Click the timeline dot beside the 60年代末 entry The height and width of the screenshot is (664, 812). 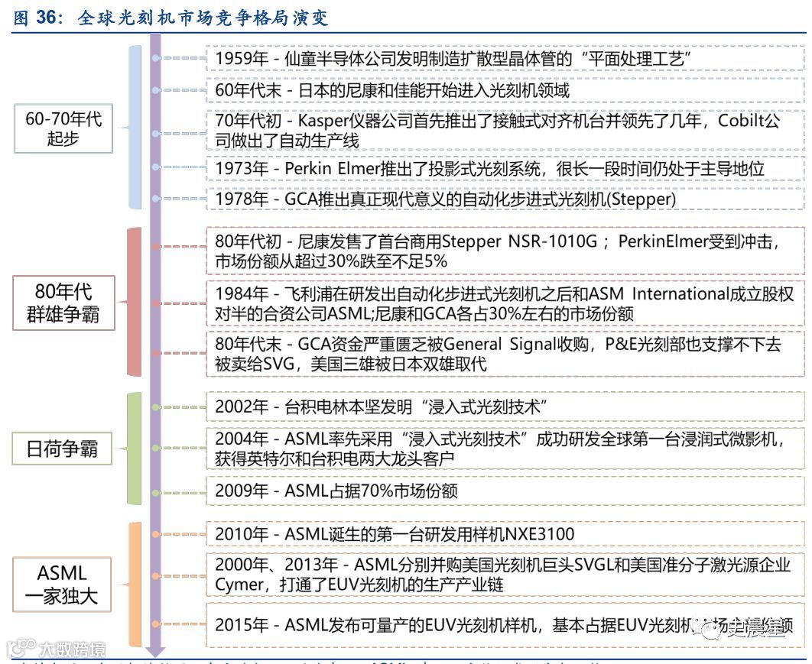click(155, 90)
